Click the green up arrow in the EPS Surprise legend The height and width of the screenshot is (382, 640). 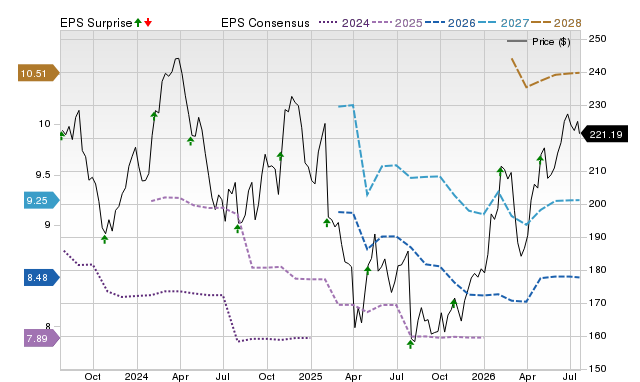coord(138,22)
